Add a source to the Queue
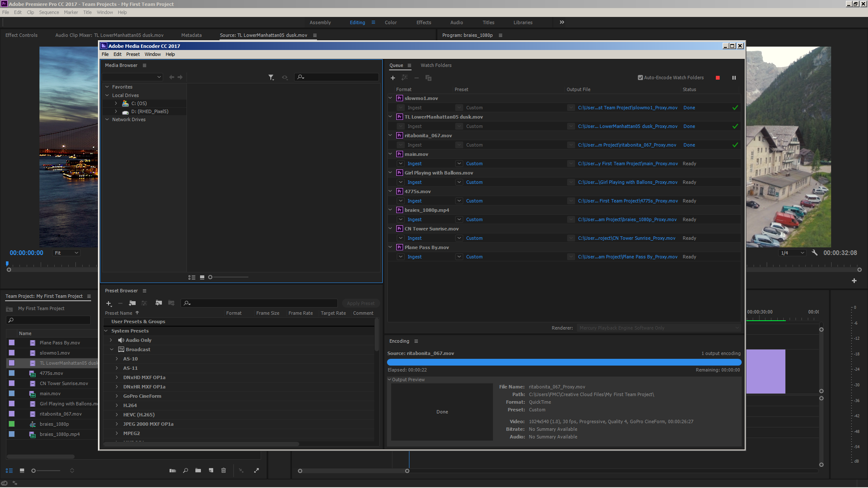 click(392, 78)
